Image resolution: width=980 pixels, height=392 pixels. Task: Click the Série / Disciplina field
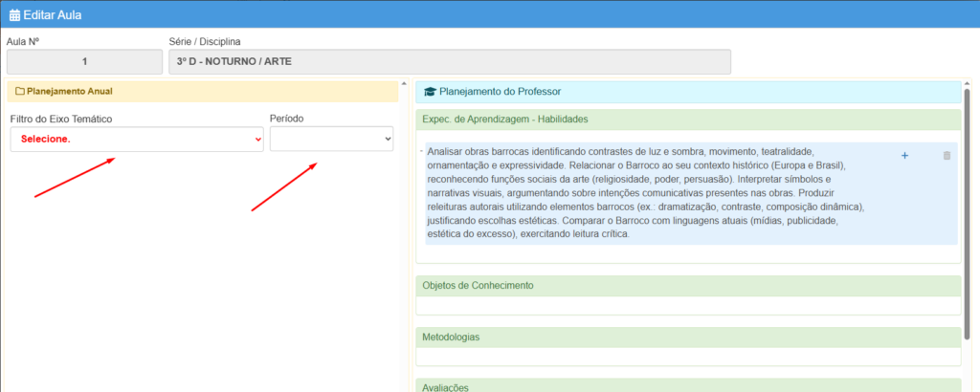coord(449,61)
